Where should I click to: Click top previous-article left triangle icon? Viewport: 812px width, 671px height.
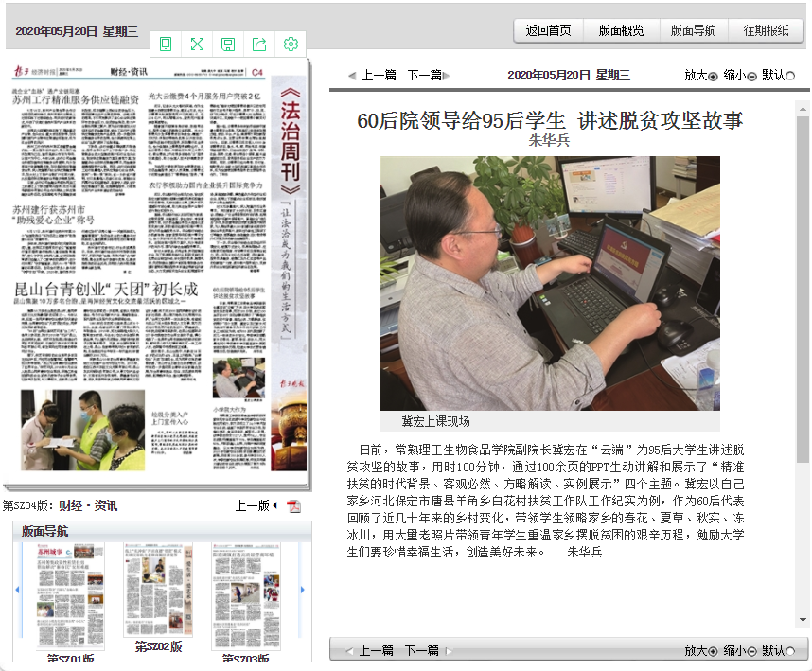352,76
